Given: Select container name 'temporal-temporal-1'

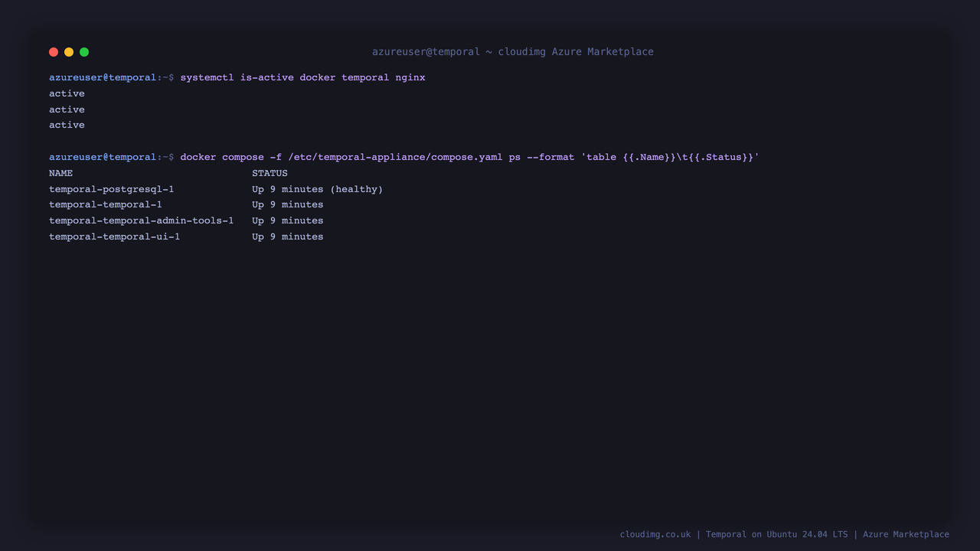Looking at the screenshot, I should coord(106,204).
